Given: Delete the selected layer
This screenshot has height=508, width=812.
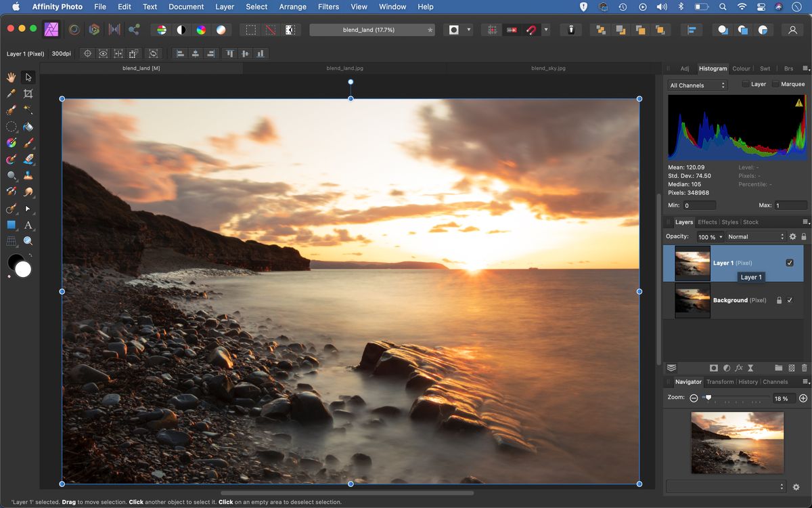Looking at the screenshot, I should click(804, 368).
